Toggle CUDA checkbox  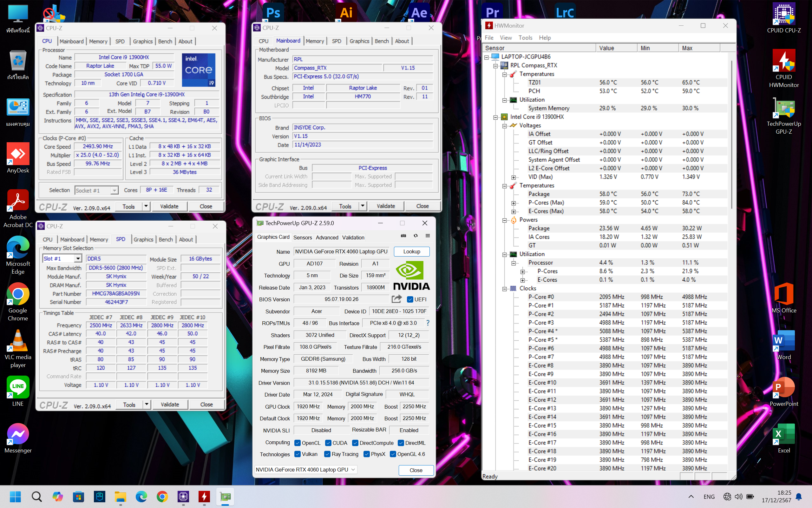(328, 443)
